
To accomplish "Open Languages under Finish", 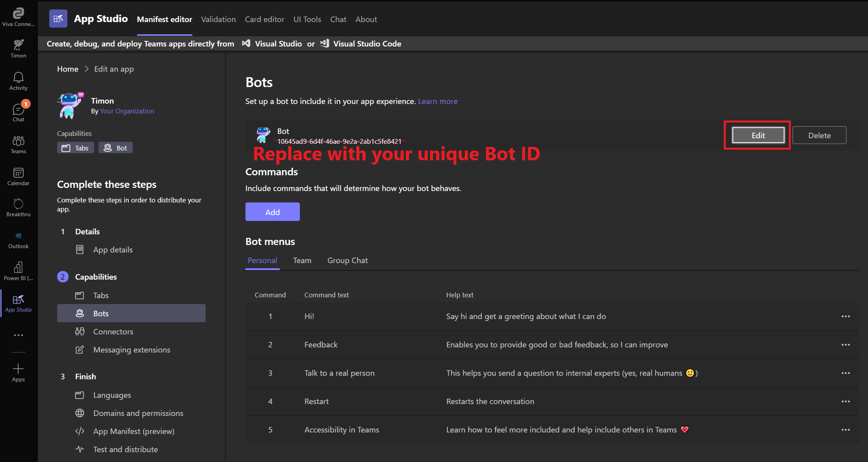I will click(x=112, y=395).
